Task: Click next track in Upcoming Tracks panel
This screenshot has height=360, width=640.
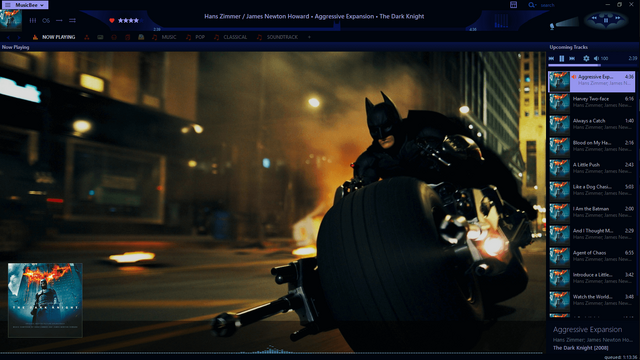Action: tap(572, 58)
